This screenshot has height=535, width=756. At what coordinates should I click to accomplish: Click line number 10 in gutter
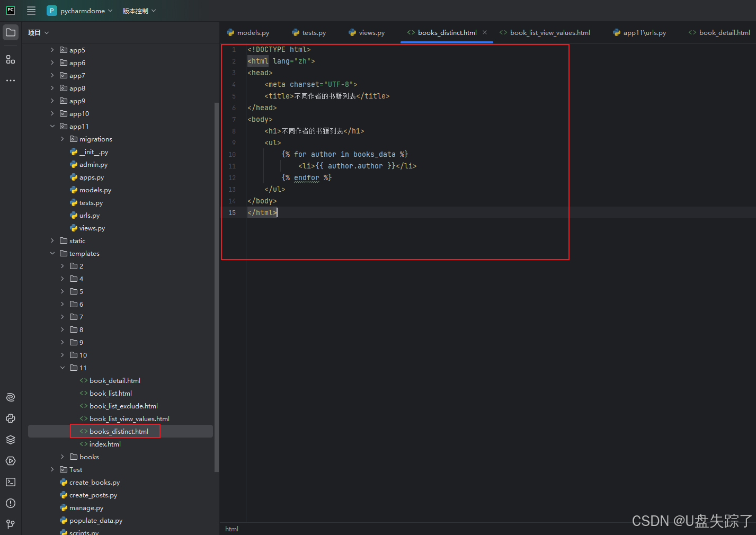(x=232, y=154)
